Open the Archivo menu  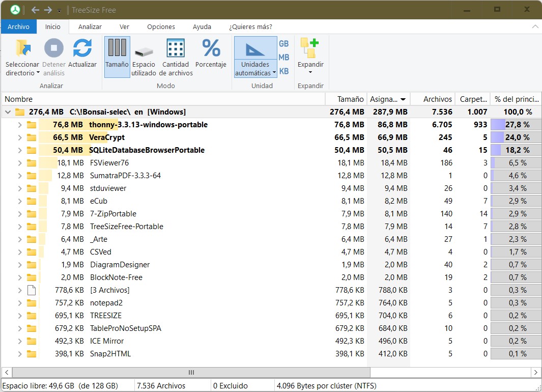(18, 26)
